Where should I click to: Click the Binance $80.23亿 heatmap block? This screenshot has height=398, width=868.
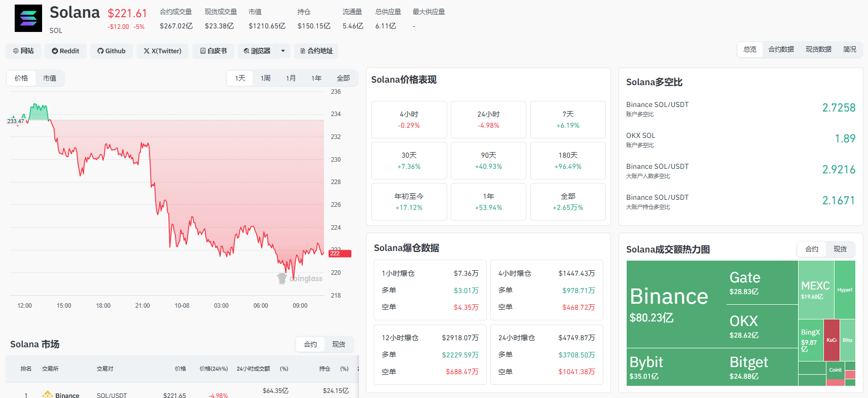[676, 304]
